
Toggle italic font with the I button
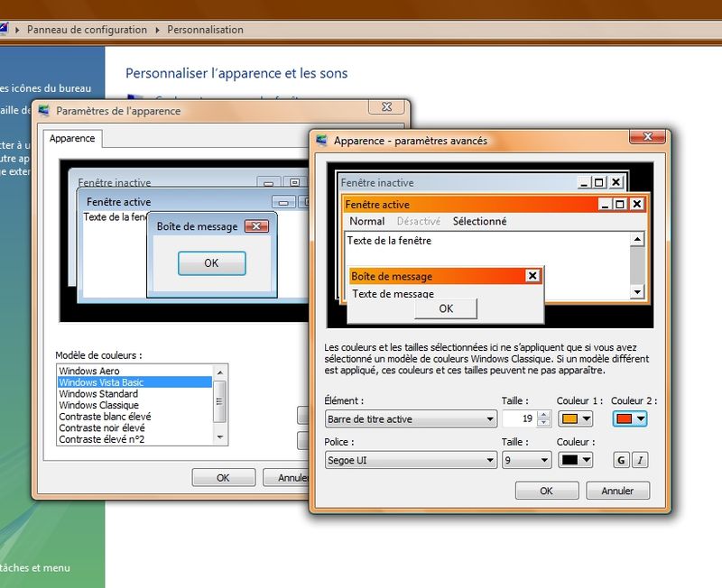(640, 460)
